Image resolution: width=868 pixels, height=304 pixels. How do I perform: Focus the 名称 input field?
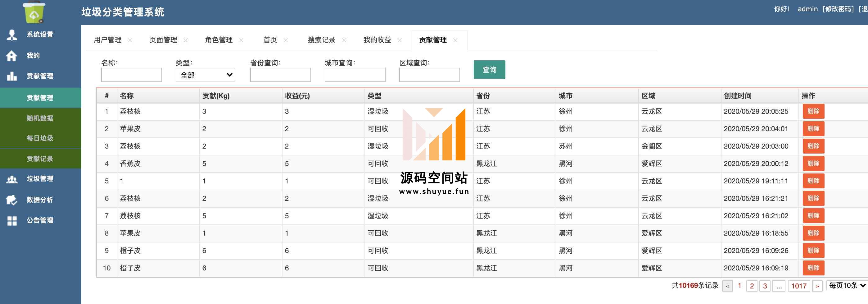pos(131,75)
